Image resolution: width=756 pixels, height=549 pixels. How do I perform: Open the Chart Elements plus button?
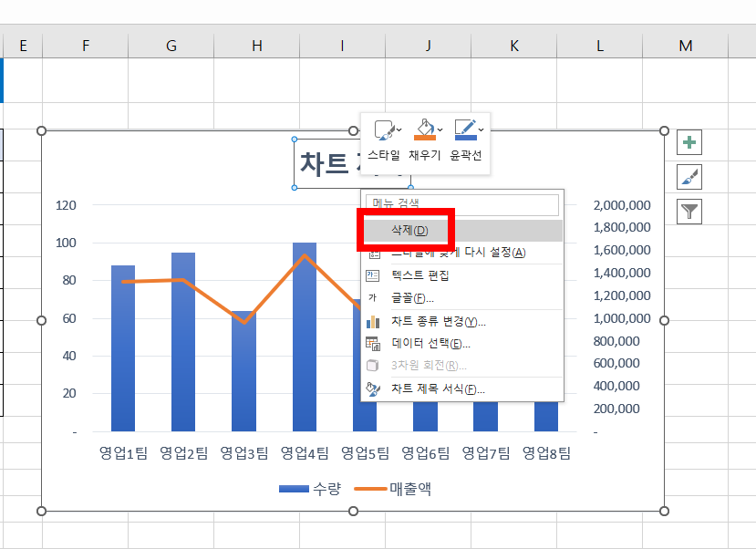coord(689,142)
